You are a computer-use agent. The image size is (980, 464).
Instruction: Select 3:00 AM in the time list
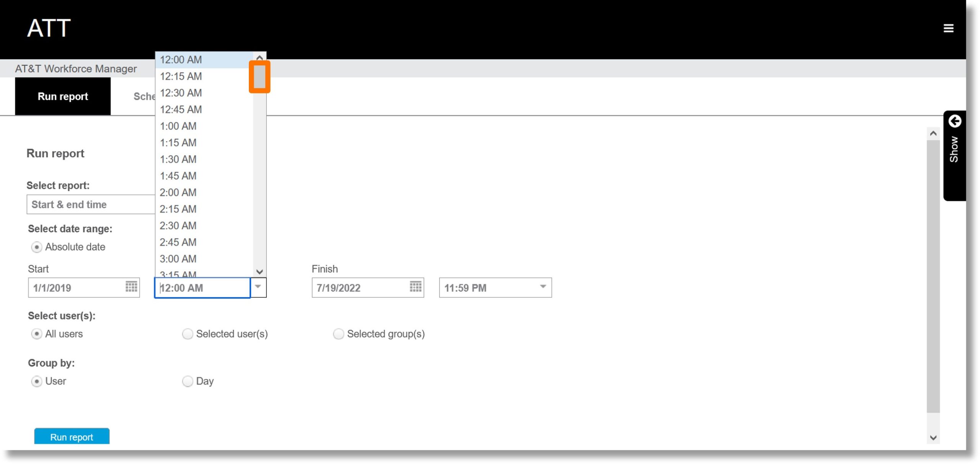(x=204, y=259)
